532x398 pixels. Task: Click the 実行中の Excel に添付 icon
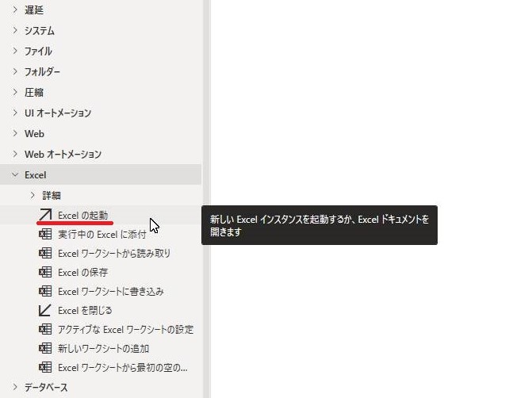[44, 234]
